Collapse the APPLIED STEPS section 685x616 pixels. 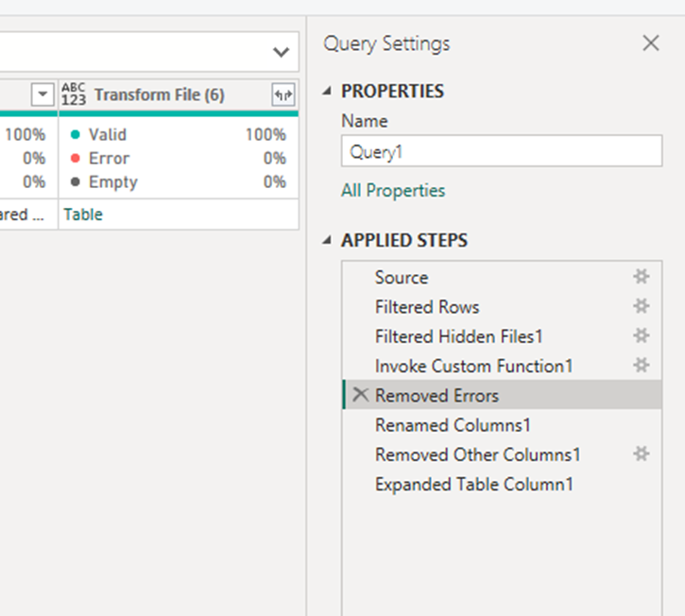tap(327, 240)
